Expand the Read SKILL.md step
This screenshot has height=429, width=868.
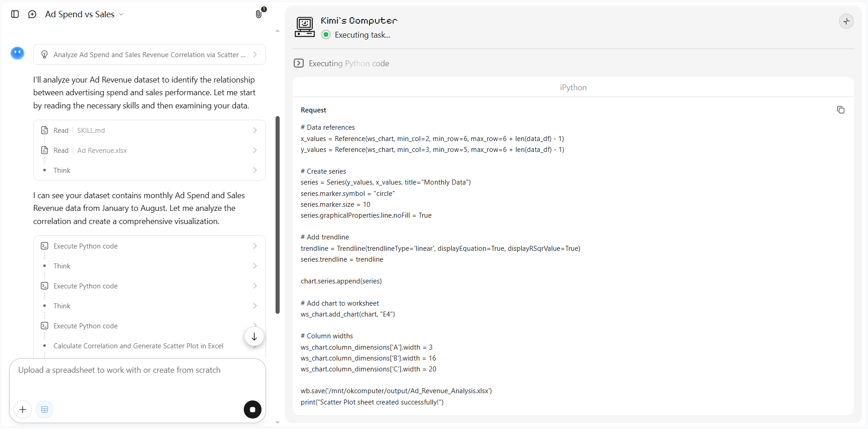(x=149, y=131)
